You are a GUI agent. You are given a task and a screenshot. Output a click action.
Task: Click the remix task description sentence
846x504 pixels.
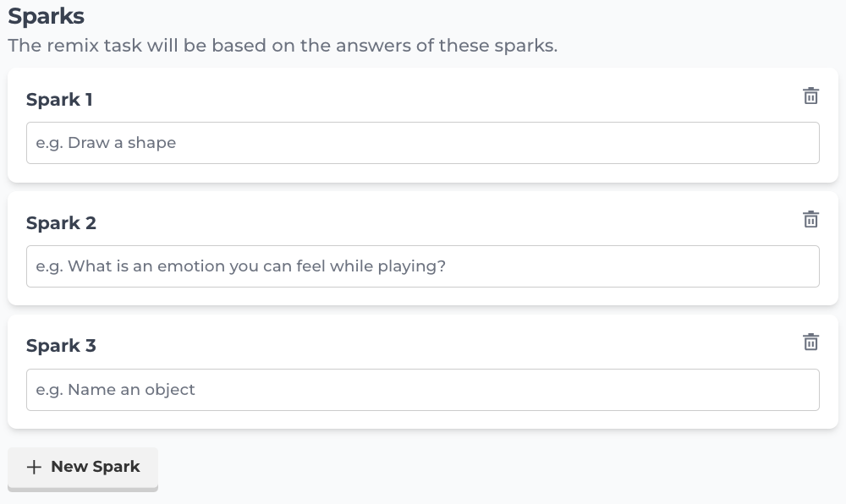283,46
